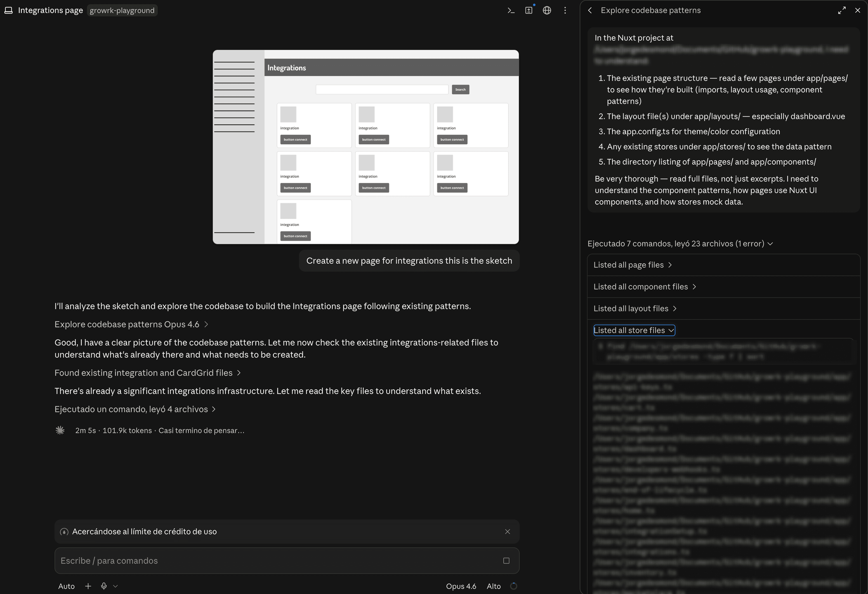Switch the Auto permission mode
This screenshot has width=868, height=594.
tap(66, 586)
